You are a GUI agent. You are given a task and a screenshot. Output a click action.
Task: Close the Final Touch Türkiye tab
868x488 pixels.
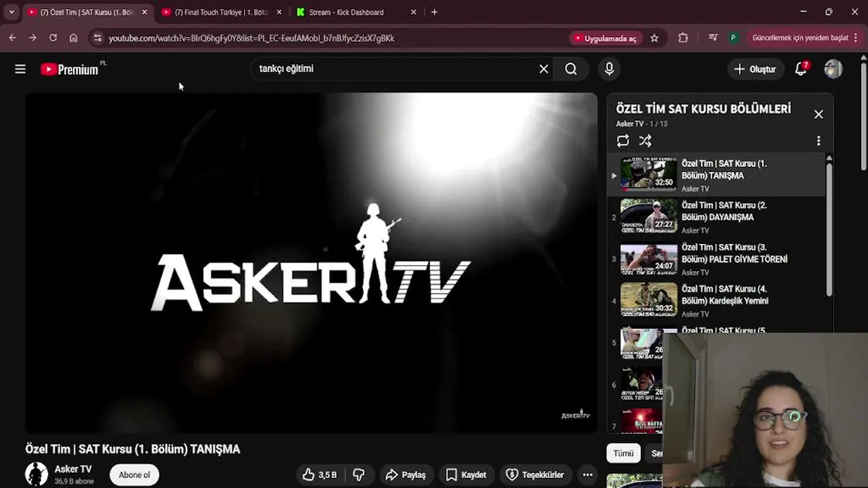pos(279,12)
